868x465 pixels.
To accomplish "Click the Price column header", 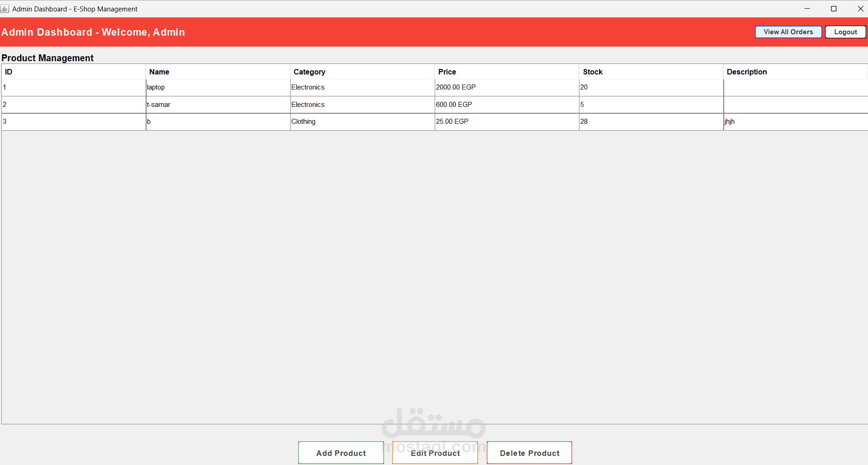I will pyautogui.click(x=506, y=72).
